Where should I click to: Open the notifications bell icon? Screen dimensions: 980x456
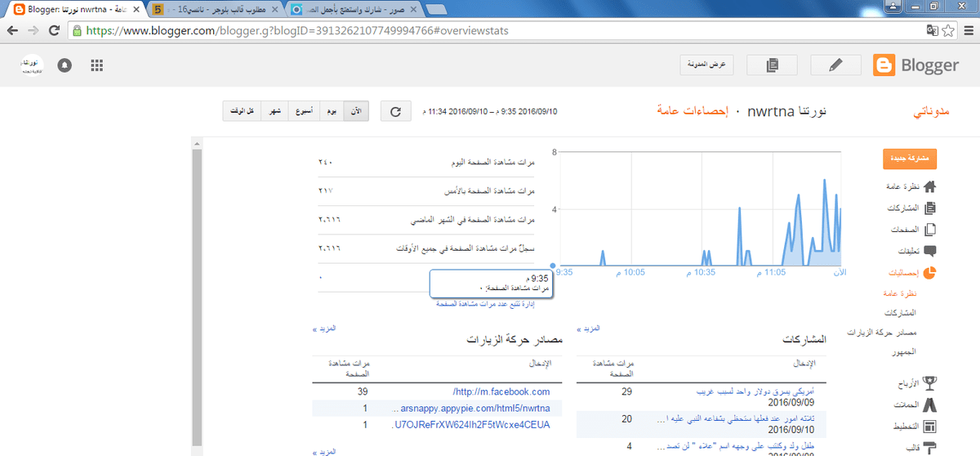pos(65,65)
